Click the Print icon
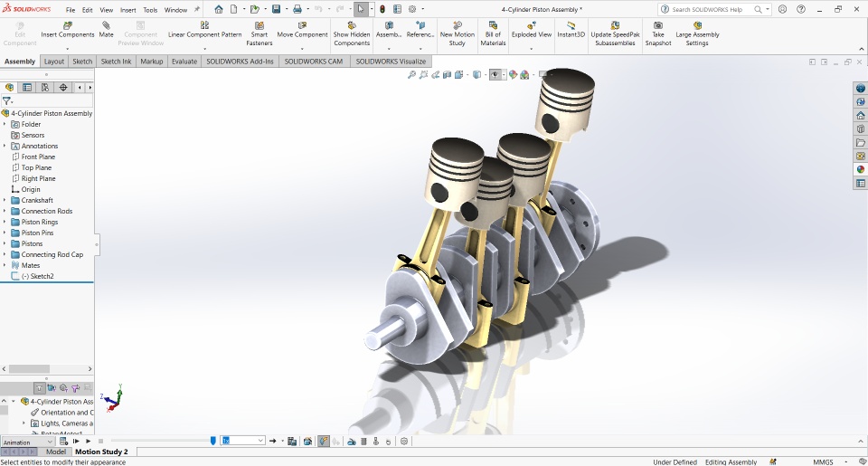This screenshot has height=466, width=868. tap(297, 9)
